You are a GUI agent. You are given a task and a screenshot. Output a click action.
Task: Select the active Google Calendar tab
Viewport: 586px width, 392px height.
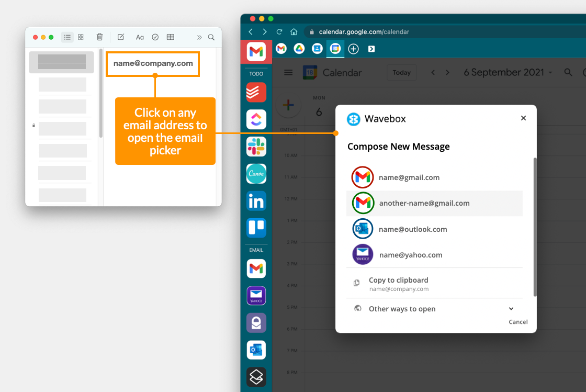click(x=335, y=49)
